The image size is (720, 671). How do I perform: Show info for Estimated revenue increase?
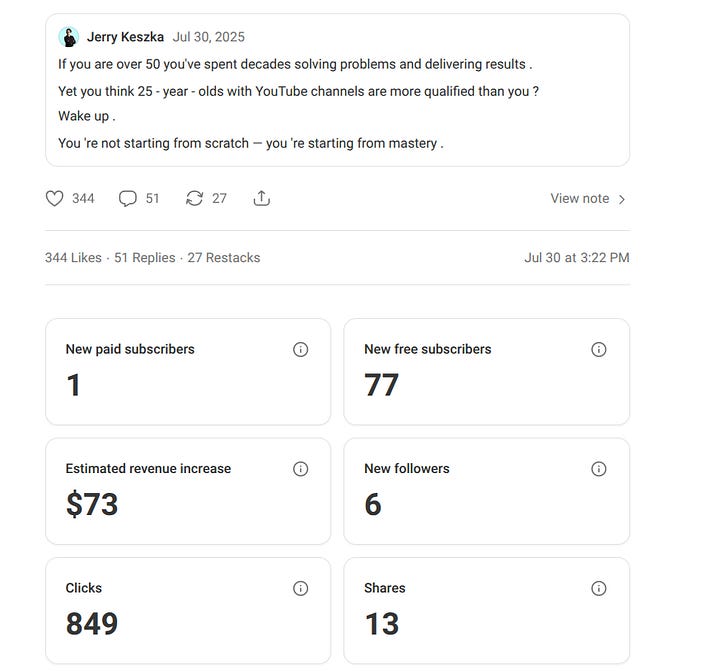click(x=300, y=468)
